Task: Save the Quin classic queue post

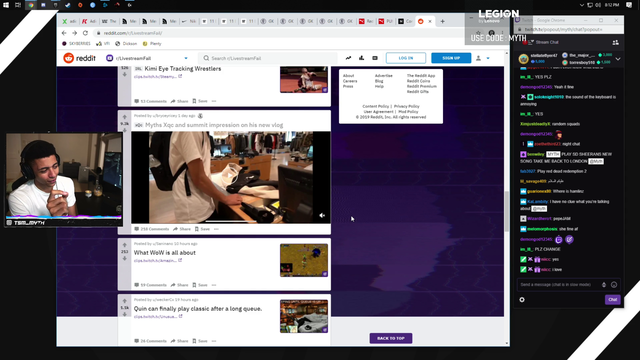Action: click(200, 341)
